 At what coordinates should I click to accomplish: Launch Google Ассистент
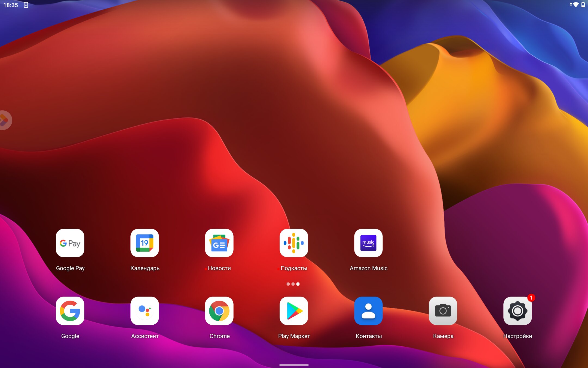(x=145, y=311)
